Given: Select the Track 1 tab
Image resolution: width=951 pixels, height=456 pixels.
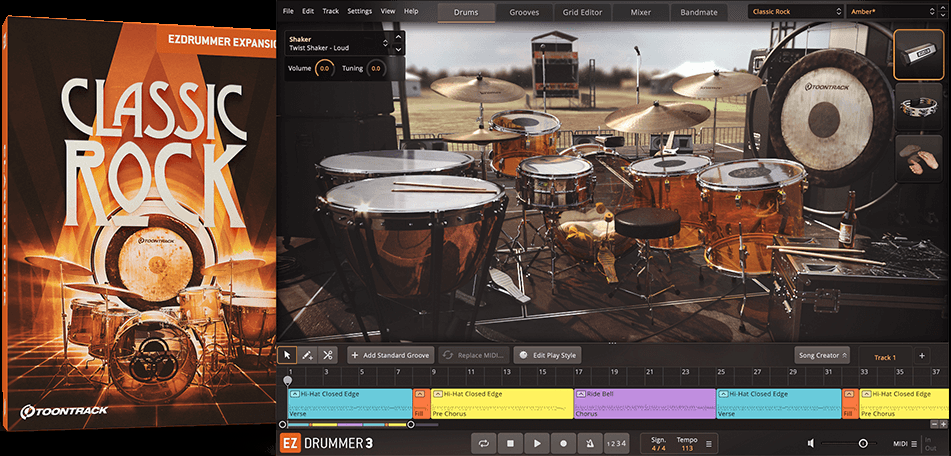Looking at the screenshot, I should 885,357.
